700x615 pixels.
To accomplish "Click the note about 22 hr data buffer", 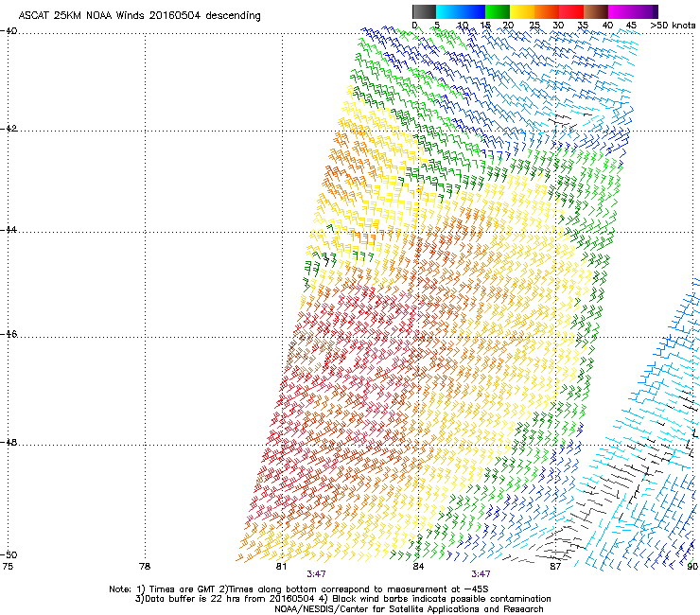I will click(x=342, y=599).
